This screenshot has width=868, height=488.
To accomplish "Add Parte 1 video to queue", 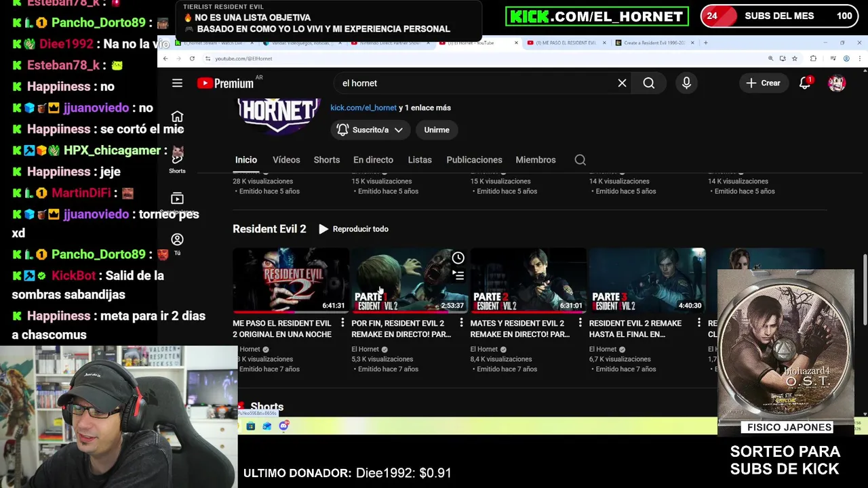I will 458,275.
